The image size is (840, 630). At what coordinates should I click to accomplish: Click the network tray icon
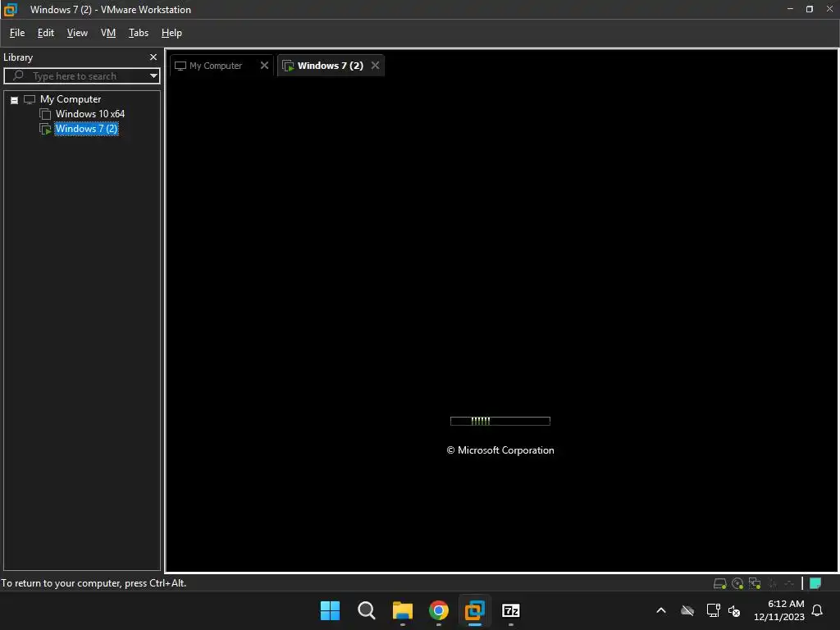tap(713, 610)
